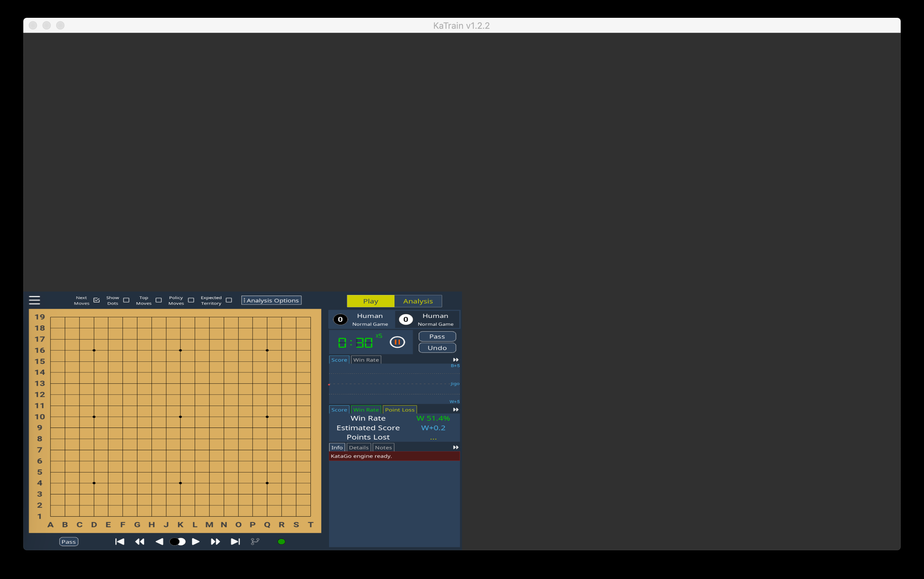
Task: Switch to the Analysis tab
Action: 417,301
